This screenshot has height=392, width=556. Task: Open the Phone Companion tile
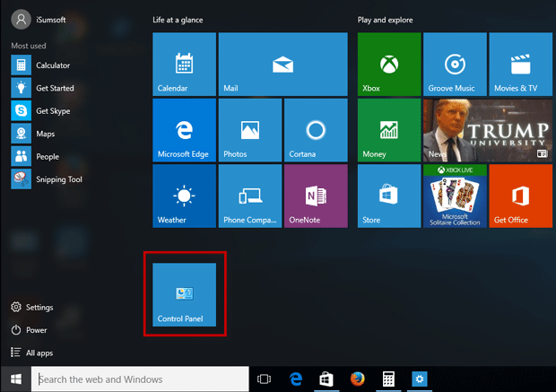coord(250,196)
